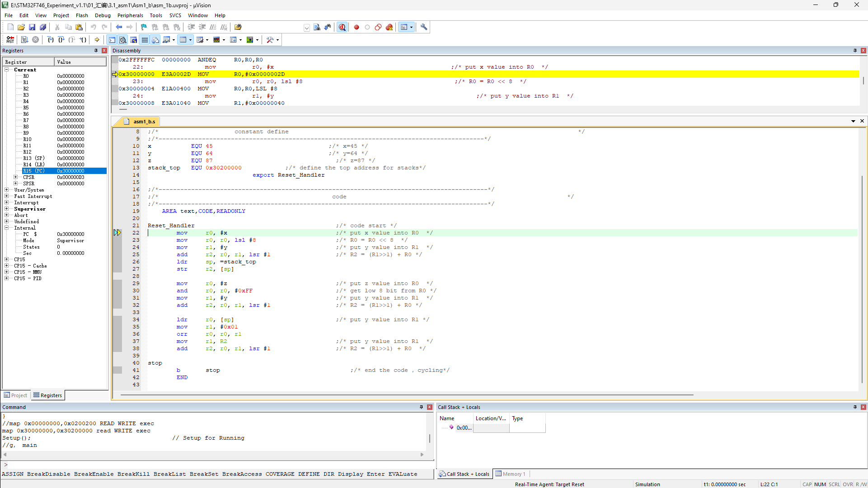Expand the Supervisor register group
The height and width of the screenshot is (488, 868).
coord(7,209)
